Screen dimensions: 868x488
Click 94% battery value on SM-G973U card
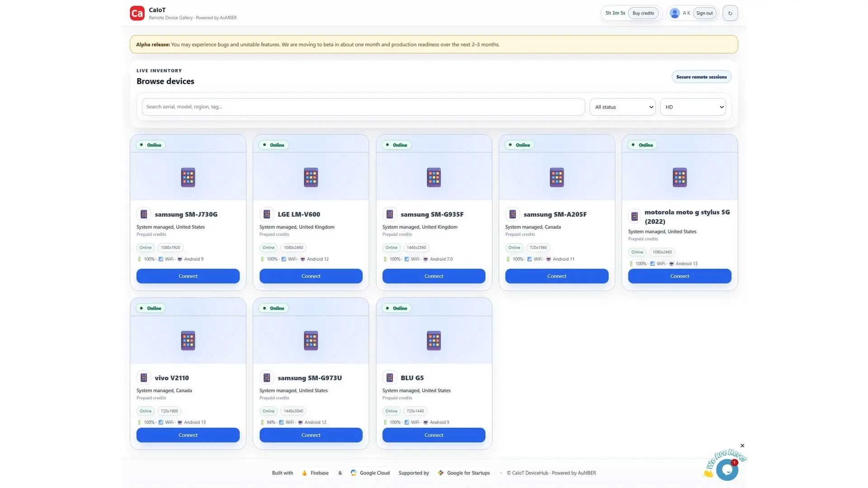click(x=271, y=422)
